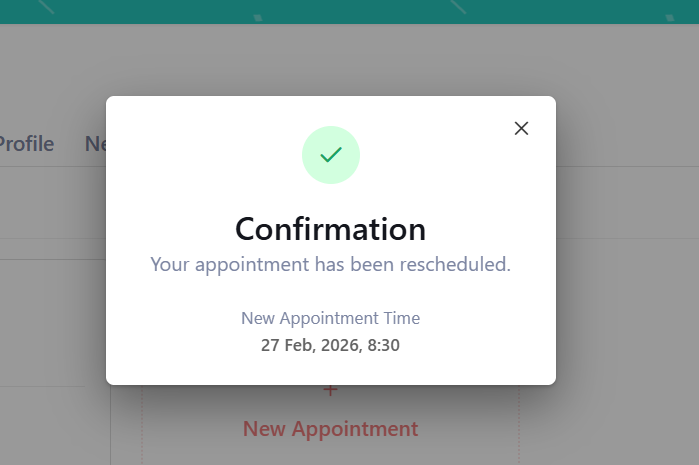699x465 pixels.
Task: Click the "appointment has been rescheduled" message
Action: tap(331, 265)
